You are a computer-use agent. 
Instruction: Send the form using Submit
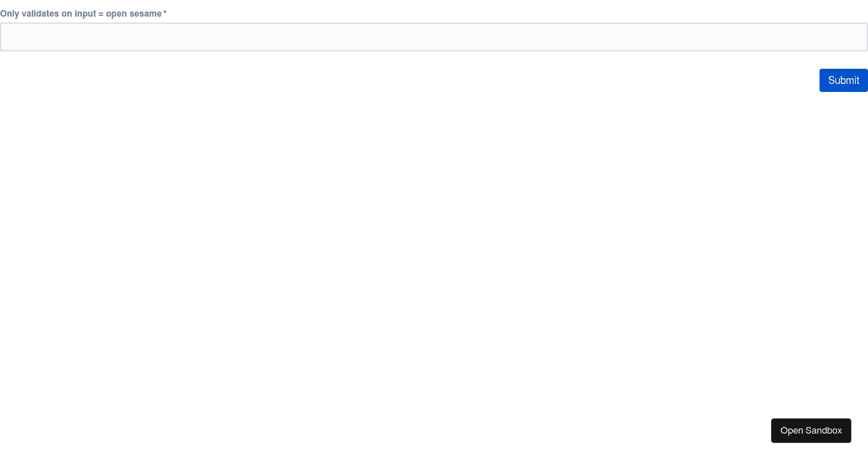tap(843, 80)
